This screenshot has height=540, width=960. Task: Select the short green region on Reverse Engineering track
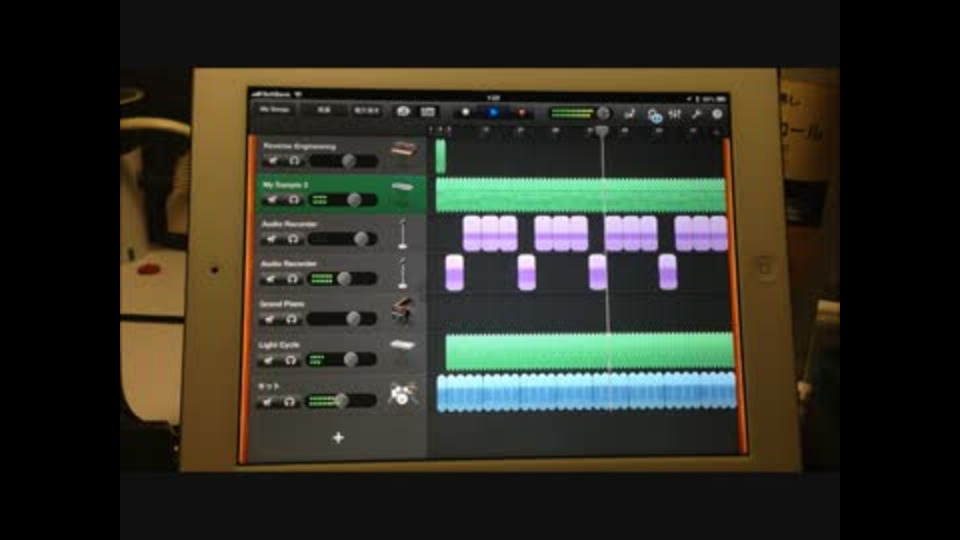440,156
